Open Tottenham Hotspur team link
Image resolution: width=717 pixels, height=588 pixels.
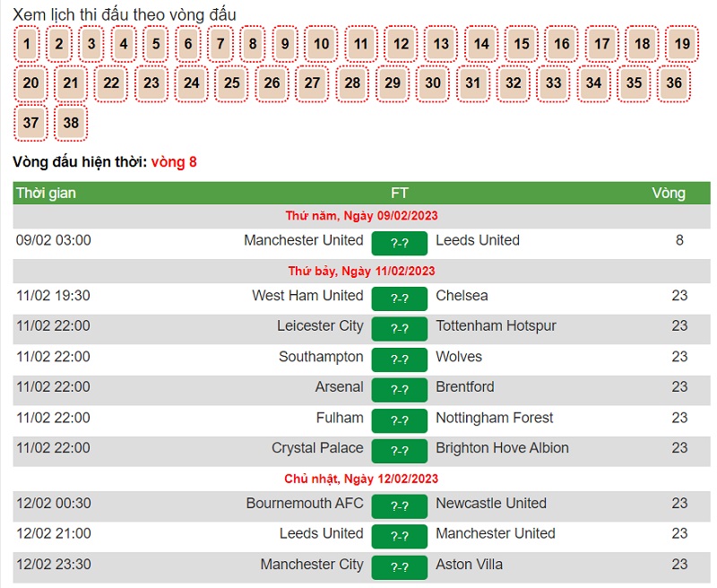(x=496, y=325)
